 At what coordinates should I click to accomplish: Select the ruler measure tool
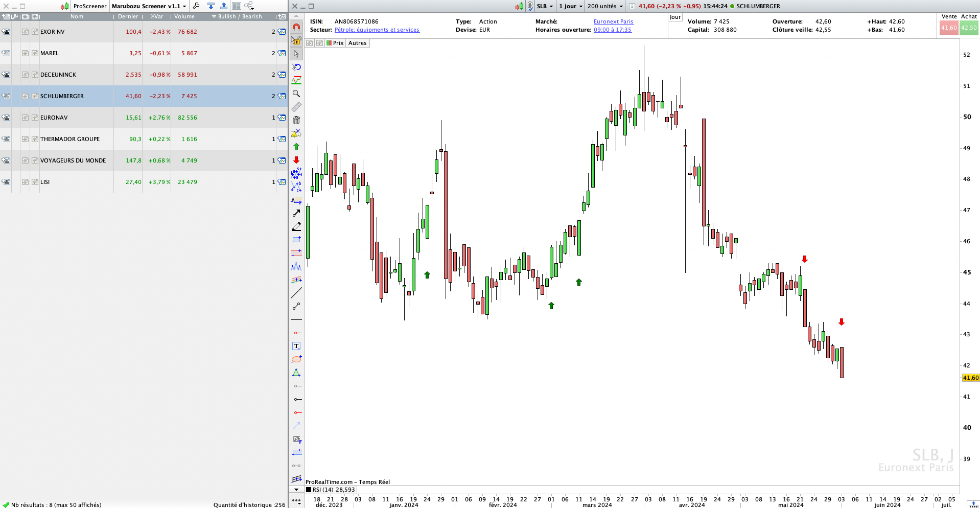tap(296, 107)
